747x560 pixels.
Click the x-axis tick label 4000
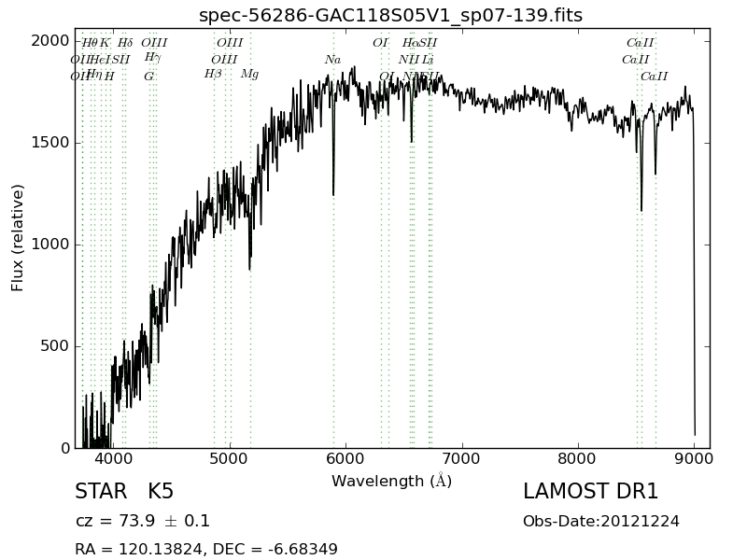114,459
